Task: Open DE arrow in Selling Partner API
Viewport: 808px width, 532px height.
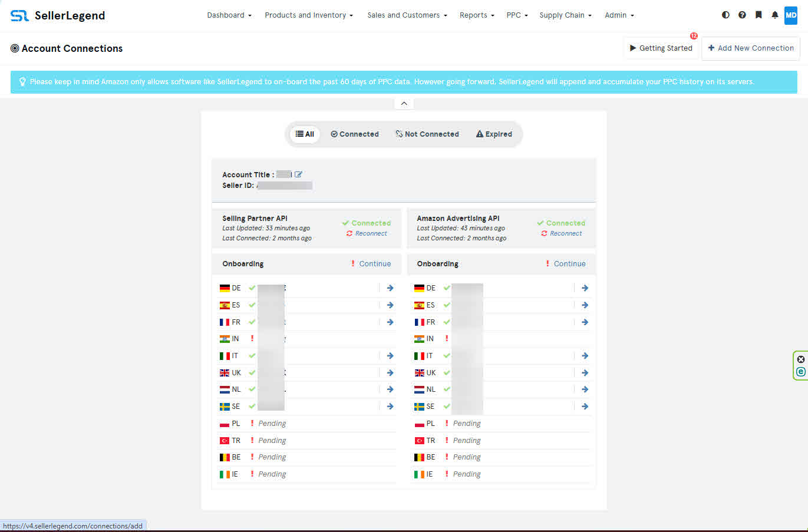Action: (x=390, y=288)
